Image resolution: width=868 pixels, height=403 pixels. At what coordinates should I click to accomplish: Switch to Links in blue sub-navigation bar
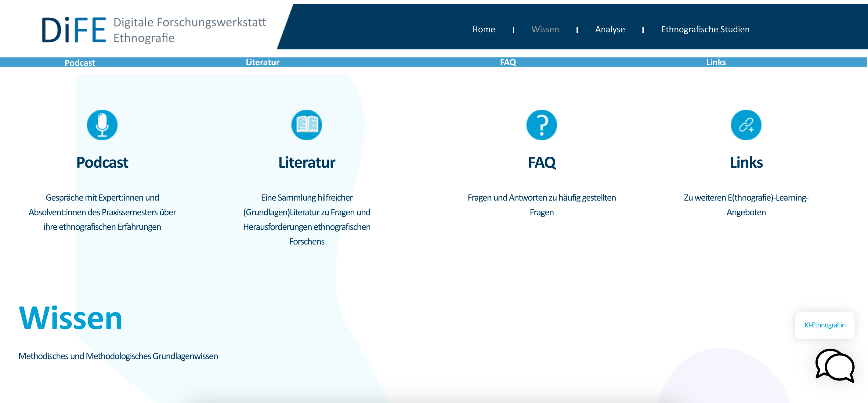716,62
